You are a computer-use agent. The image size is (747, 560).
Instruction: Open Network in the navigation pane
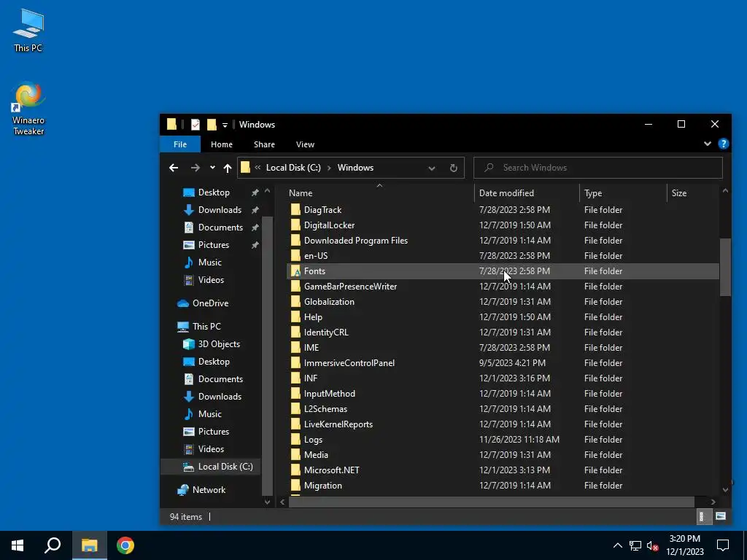pos(209,490)
